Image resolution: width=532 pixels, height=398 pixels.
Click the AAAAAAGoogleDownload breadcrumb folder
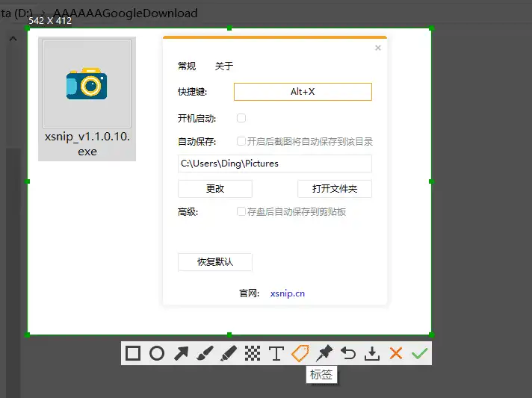pos(125,13)
